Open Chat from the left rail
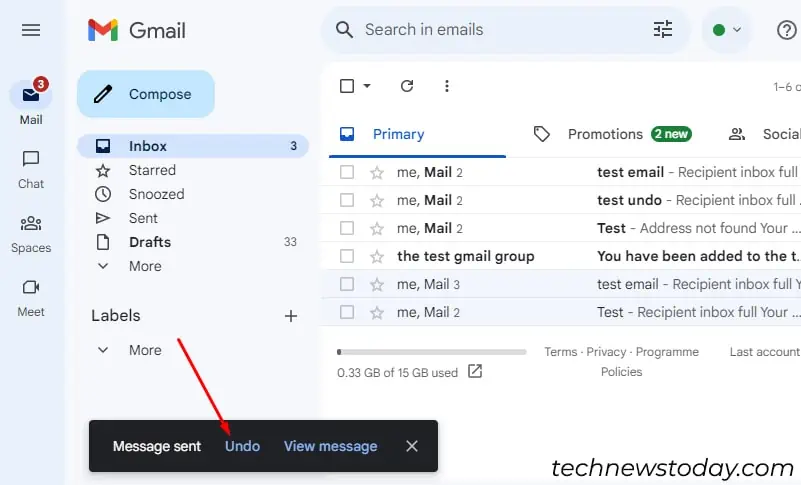The image size is (801, 485). pyautogui.click(x=31, y=170)
